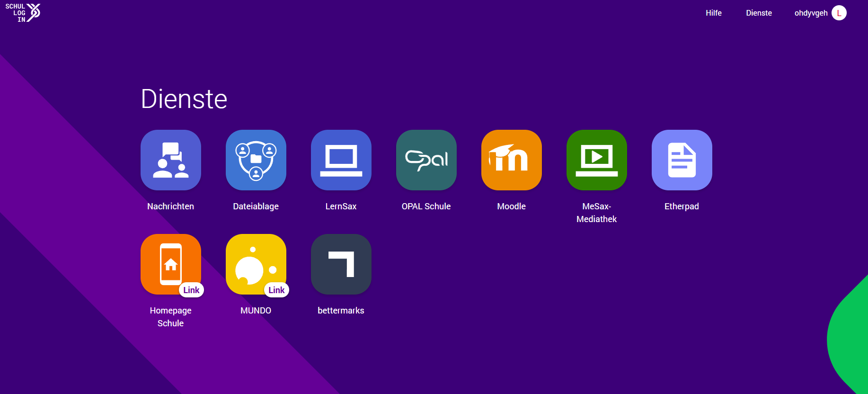This screenshot has width=868, height=394.
Task: Click the bettermarks text label
Action: click(341, 311)
